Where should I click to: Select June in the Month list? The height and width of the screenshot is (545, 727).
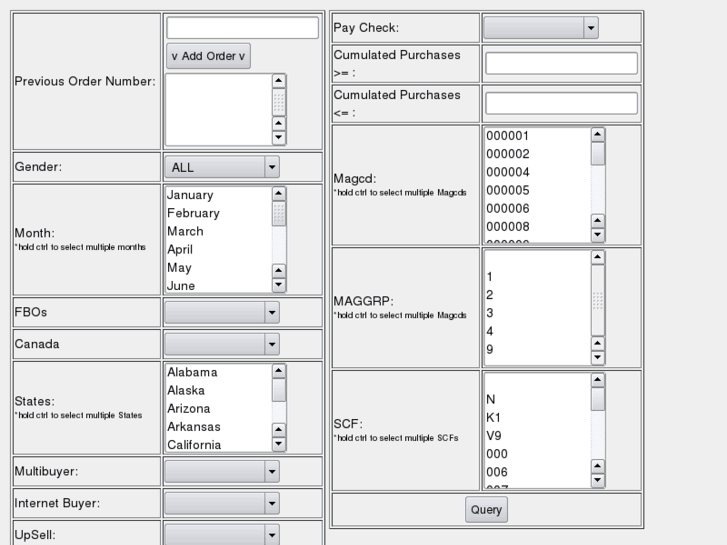pyautogui.click(x=218, y=285)
